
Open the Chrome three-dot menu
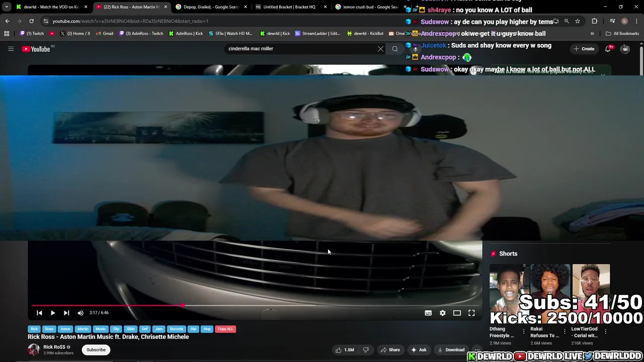click(x=636, y=21)
